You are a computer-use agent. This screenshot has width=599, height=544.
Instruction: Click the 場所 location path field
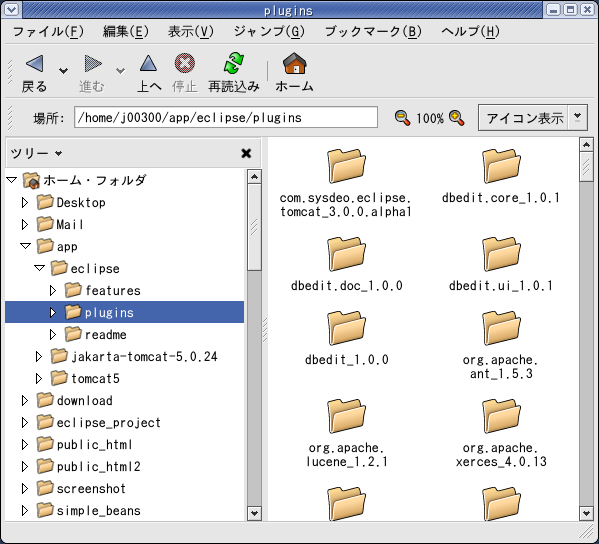coord(226,118)
